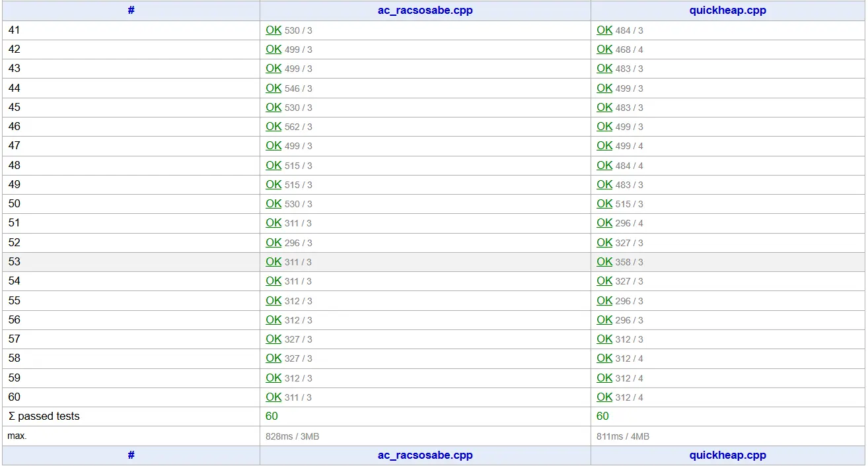The height and width of the screenshot is (466, 868).
Task: Click OK for test 49 in ac_racsosabe.cpp column
Action: point(273,184)
